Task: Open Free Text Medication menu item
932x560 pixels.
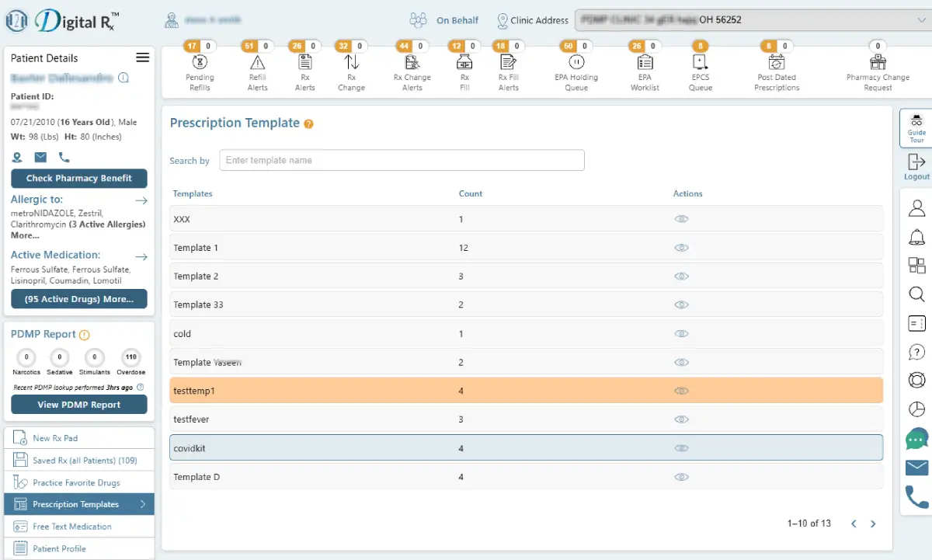Action: [79, 527]
